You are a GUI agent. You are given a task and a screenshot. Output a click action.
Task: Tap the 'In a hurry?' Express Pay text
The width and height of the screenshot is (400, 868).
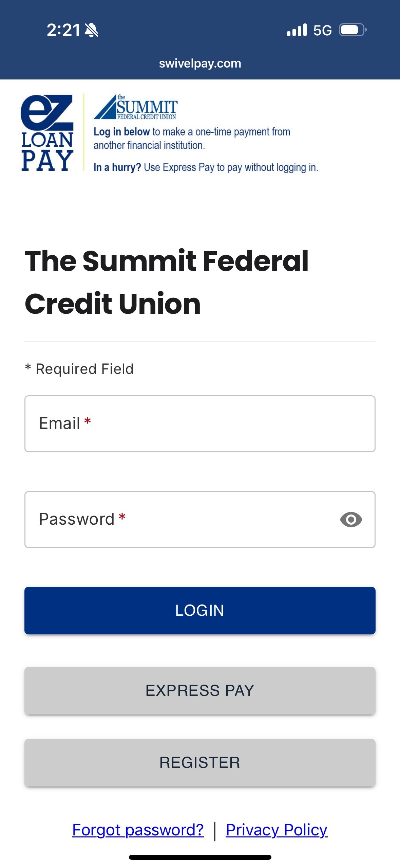coord(206,167)
